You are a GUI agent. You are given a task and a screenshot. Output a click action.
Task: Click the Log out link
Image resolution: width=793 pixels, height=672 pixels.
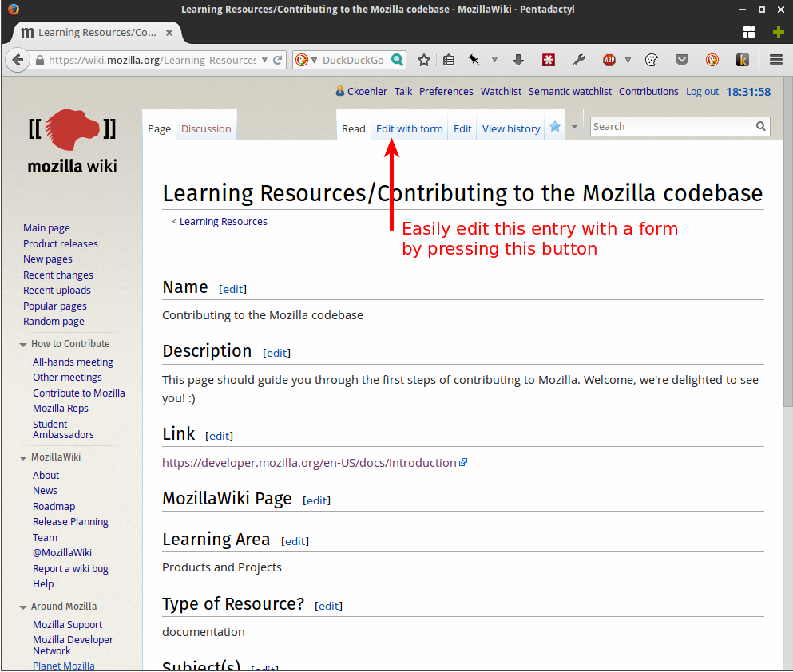(702, 92)
